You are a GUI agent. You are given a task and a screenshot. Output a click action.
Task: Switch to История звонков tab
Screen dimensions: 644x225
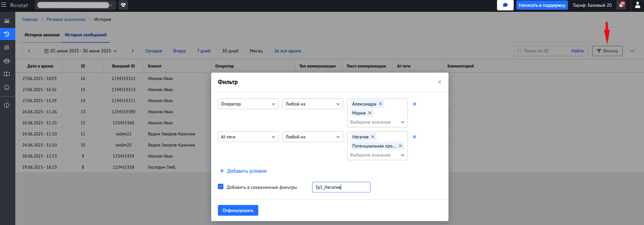(42, 35)
